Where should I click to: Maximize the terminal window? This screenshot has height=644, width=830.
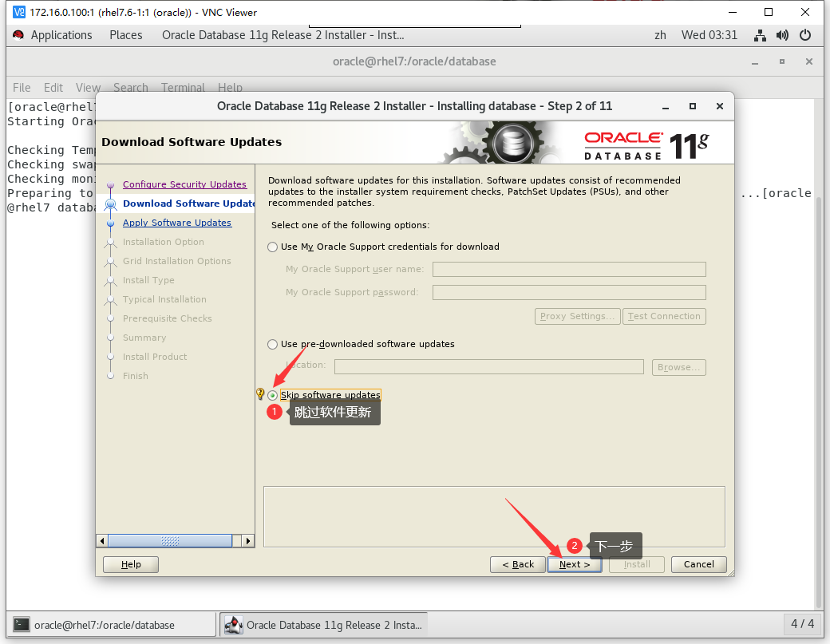click(782, 62)
